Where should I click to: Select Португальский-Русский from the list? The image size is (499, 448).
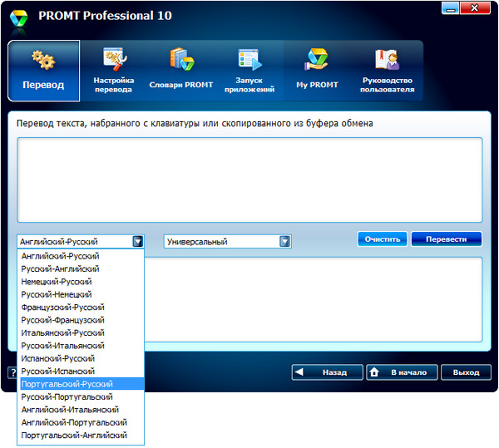coord(67,384)
